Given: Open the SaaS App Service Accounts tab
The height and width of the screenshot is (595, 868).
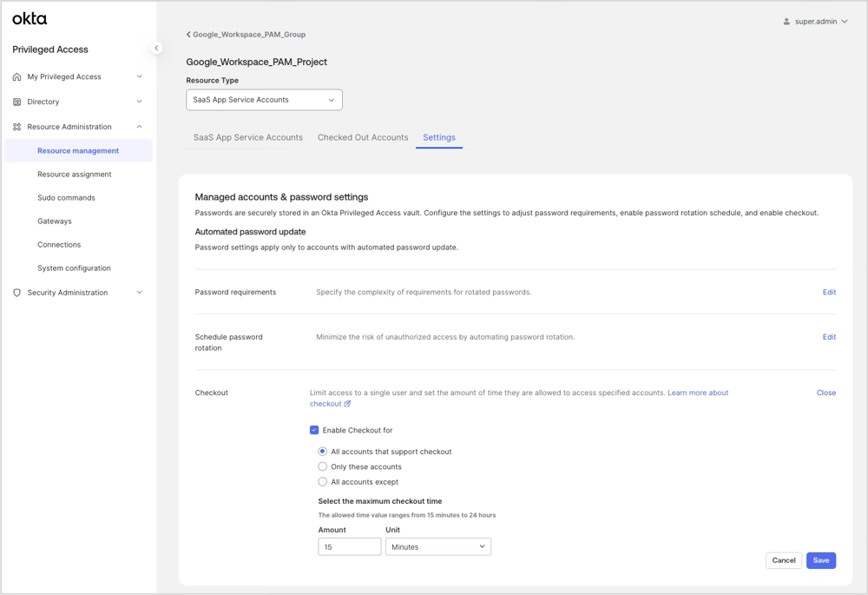Looking at the screenshot, I should pyautogui.click(x=246, y=137).
